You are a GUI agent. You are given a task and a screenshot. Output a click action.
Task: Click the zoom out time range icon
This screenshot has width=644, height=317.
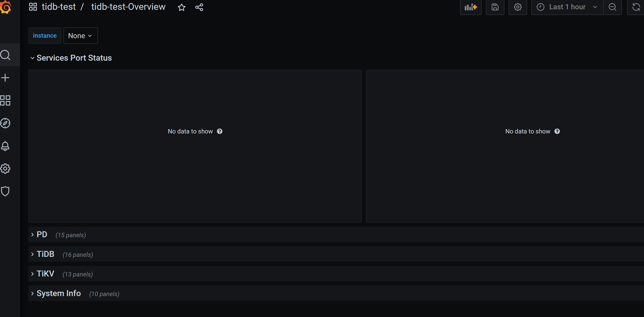tap(613, 7)
